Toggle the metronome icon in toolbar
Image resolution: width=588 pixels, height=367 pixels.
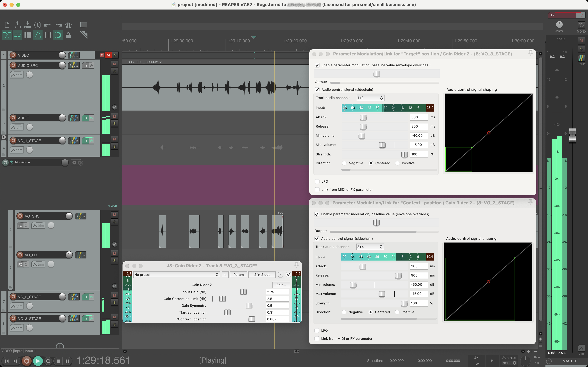[x=69, y=25]
